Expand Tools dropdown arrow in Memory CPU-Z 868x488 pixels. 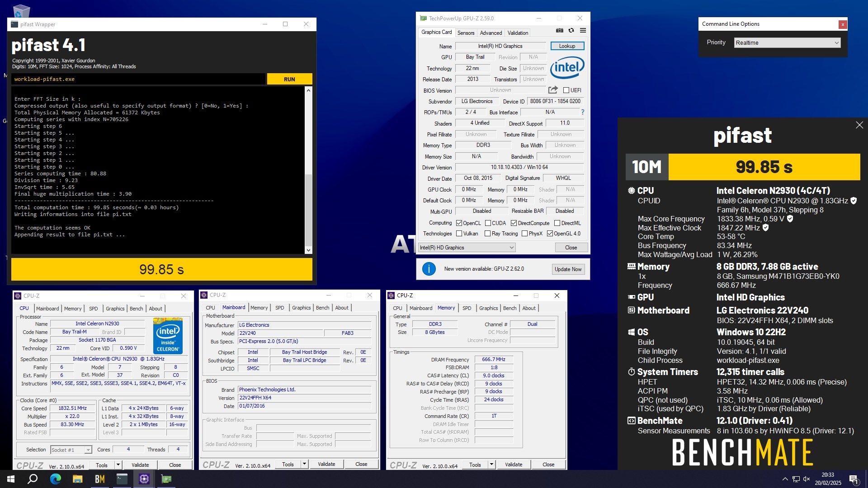point(491,465)
